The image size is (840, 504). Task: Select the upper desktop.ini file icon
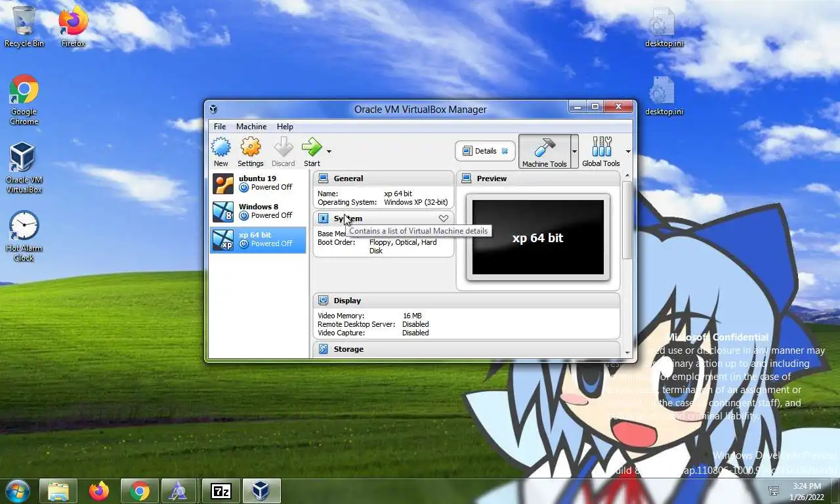(663, 28)
